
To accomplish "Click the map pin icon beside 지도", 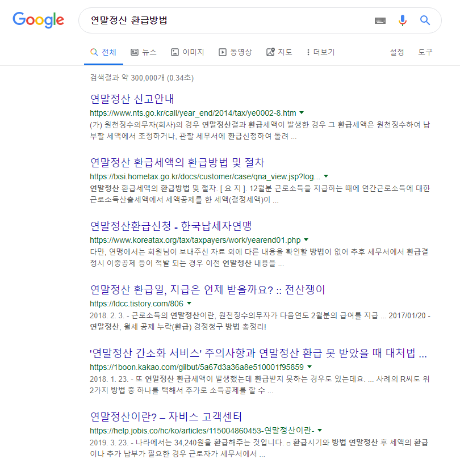I will pyautogui.click(x=270, y=52).
